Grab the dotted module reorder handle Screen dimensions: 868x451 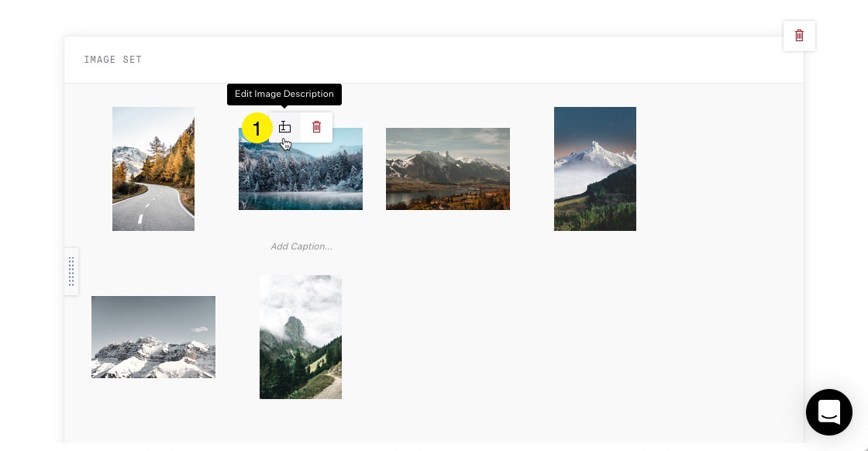click(x=71, y=271)
